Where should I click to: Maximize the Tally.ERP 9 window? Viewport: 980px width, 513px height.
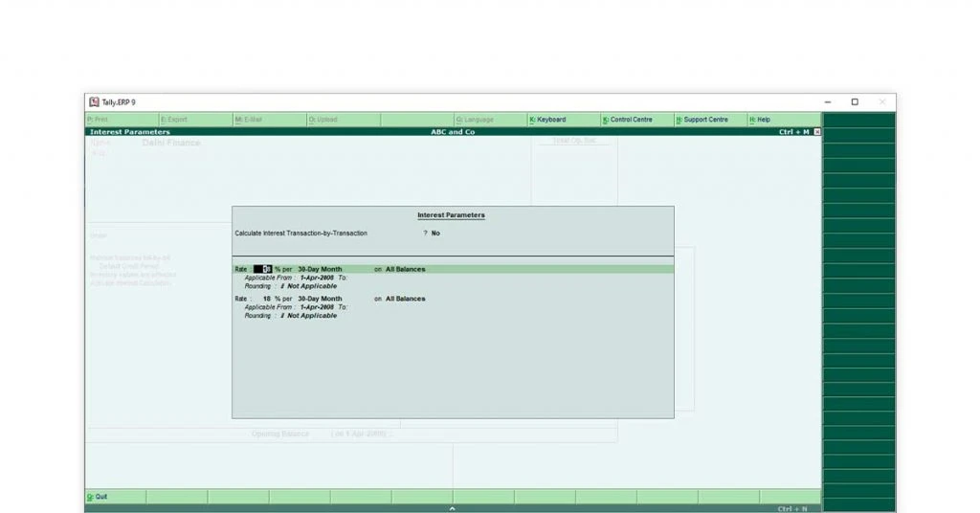[x=855, y=101]
